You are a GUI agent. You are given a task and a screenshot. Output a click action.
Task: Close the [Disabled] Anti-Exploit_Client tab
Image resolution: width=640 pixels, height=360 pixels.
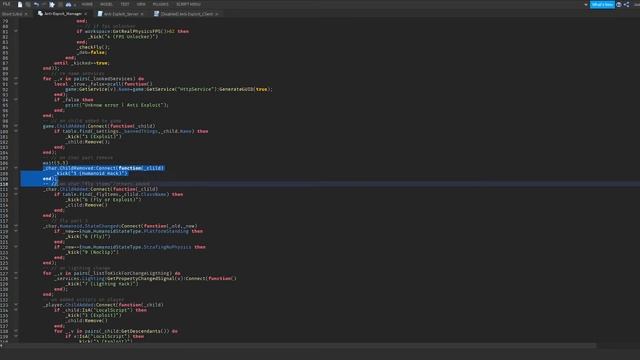coord(217,14)
